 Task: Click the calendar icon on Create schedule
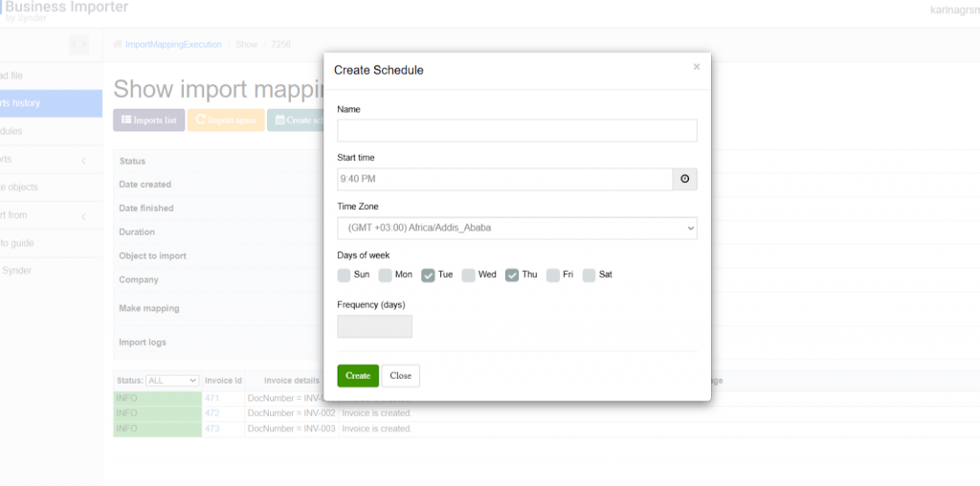(279, 121)
